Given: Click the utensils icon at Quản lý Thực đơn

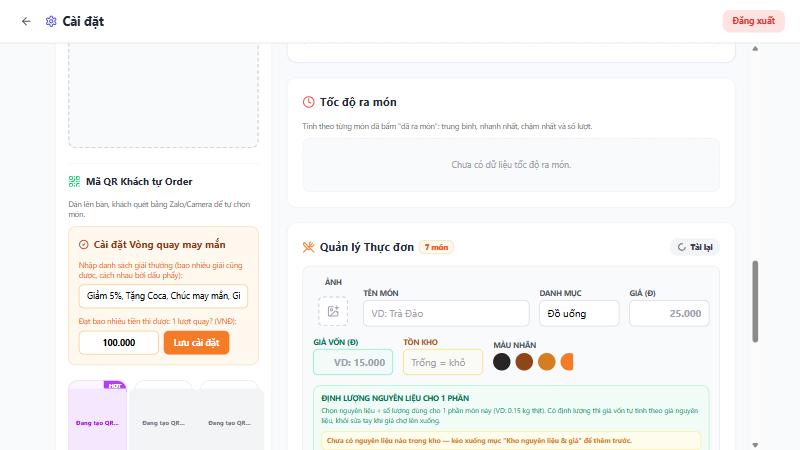Looking at the screenshot, I should coord(308,247).
